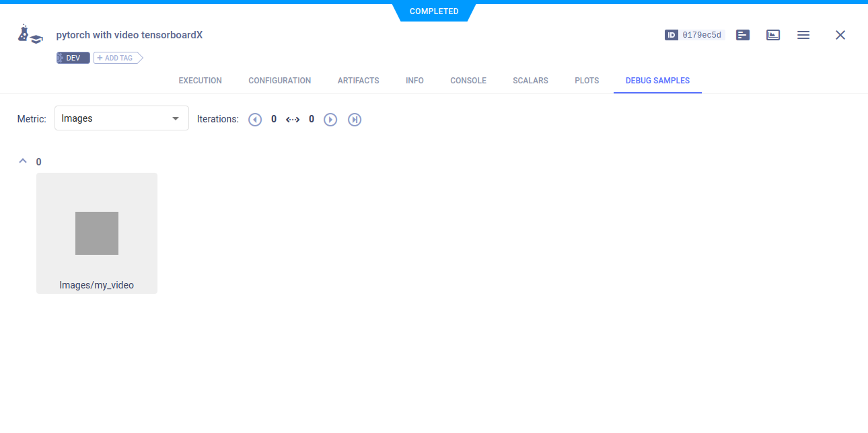Click the gray square video preview
The image size is (868, 433).
[x=96, y=233]
